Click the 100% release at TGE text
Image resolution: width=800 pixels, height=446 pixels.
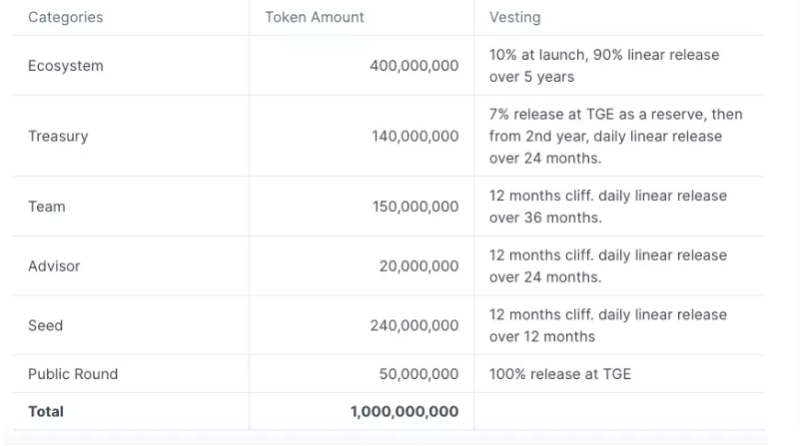[560, 374]
